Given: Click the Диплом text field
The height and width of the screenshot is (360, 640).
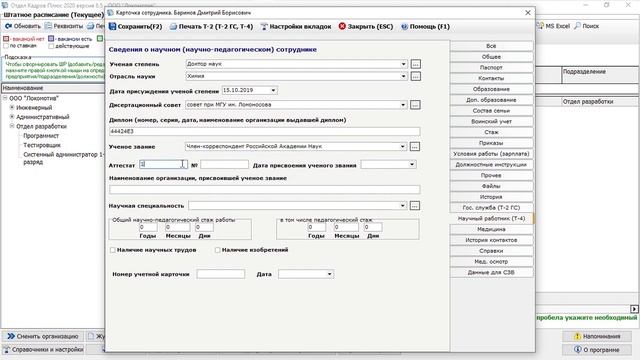Looking at the screenshot, I should tap(264, 131).
